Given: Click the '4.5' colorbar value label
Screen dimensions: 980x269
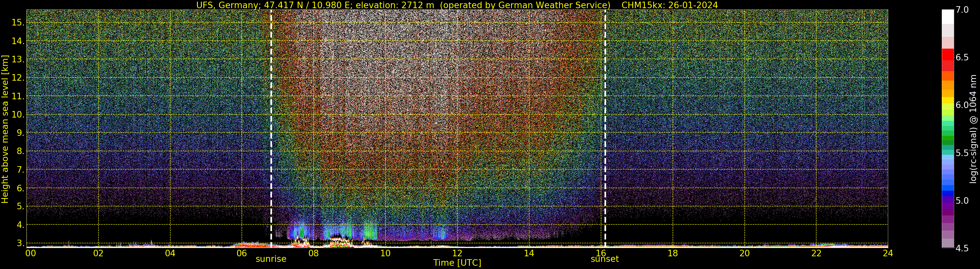Looking at the screenshot, I should tap(962, 248).
